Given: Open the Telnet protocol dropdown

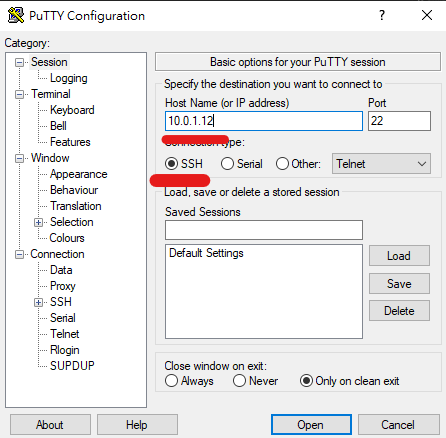Looking at the screenshot, I should click(x=381, y=164).
